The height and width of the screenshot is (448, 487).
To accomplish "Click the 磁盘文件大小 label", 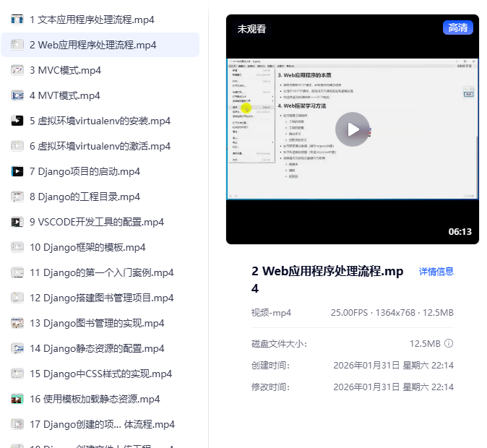I will tap(279, 344).
